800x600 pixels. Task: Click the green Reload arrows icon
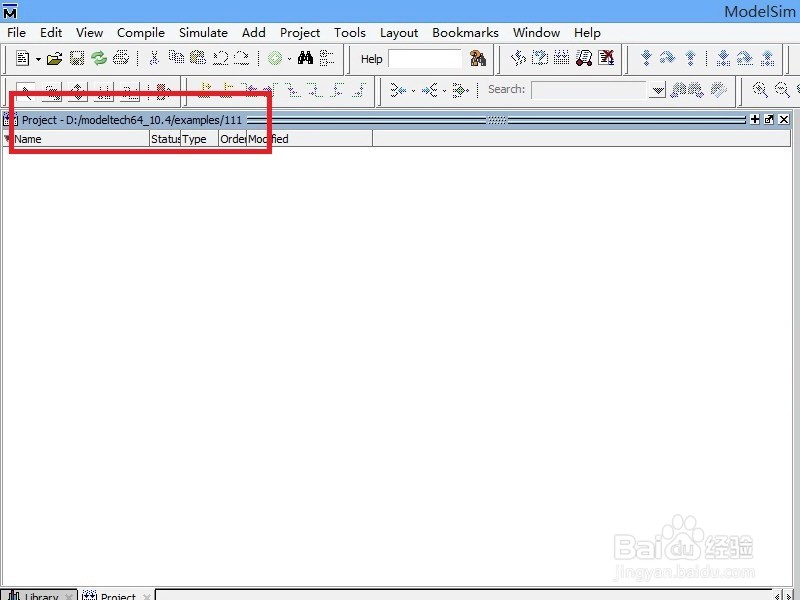coord(98,58)
